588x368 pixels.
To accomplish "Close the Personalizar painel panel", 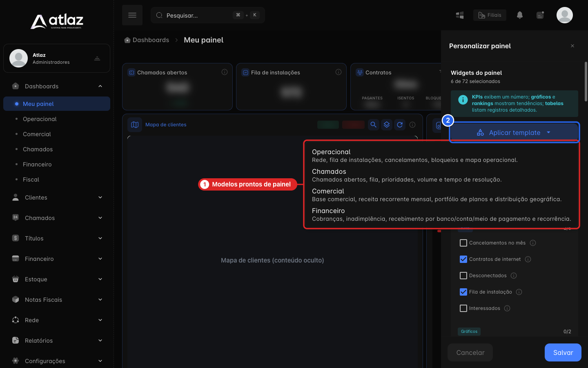I will [x=572, y=46].
